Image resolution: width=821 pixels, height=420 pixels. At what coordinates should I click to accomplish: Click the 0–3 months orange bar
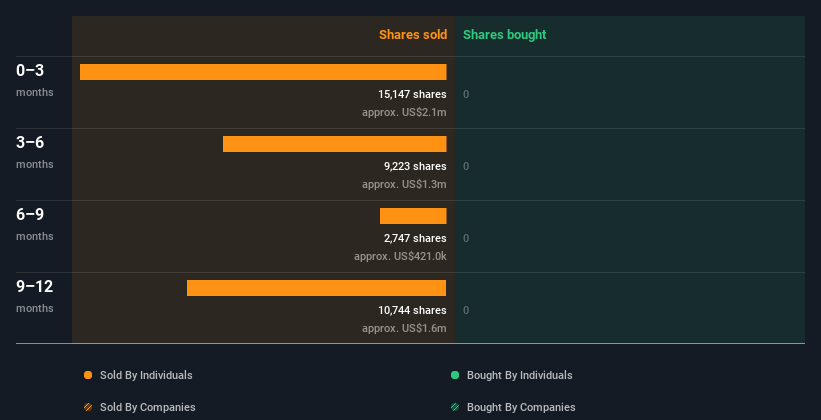(x=263, y=72)
